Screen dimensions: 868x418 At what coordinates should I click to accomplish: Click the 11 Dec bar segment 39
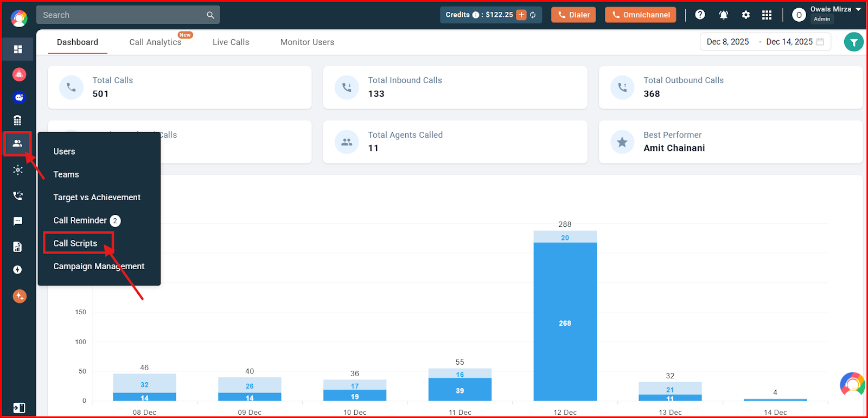[x=459, y=390]
